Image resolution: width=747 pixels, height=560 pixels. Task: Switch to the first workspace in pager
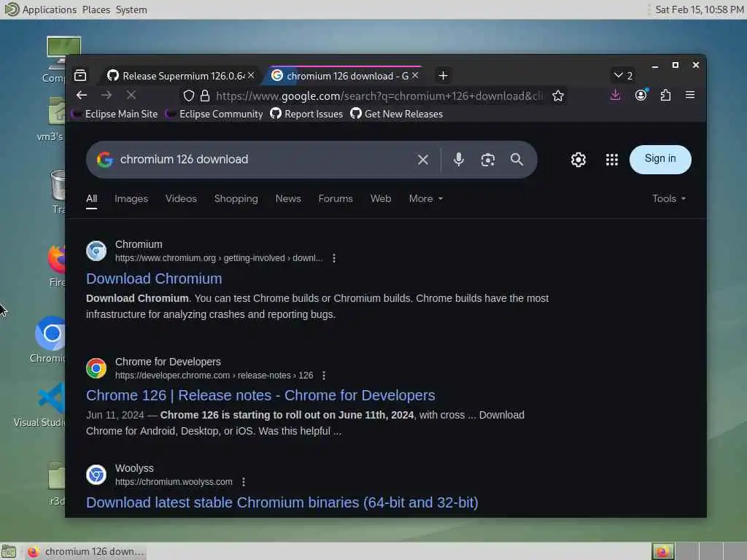[662, 551]
